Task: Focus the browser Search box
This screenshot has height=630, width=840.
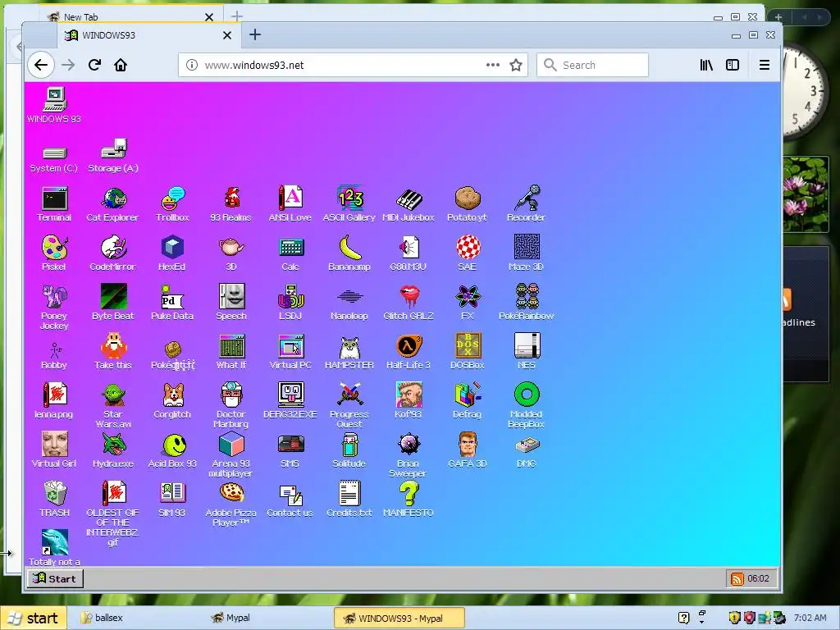Action: tap(592, 66)
